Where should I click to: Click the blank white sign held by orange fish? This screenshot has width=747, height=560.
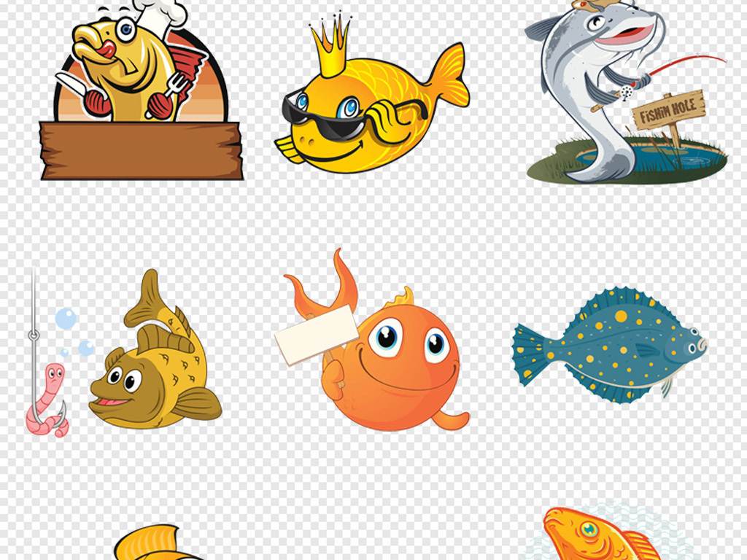[x=316, y=335]
